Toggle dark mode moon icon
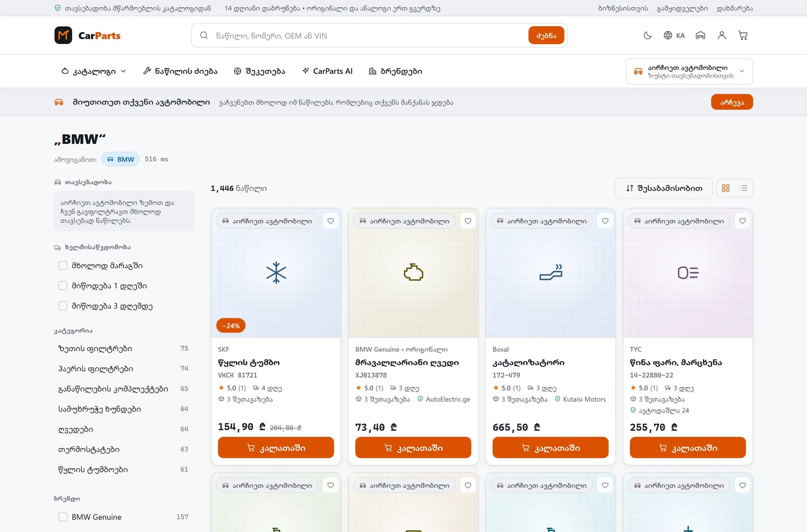Viewport: 807px width, 532px height. [648, 35]
